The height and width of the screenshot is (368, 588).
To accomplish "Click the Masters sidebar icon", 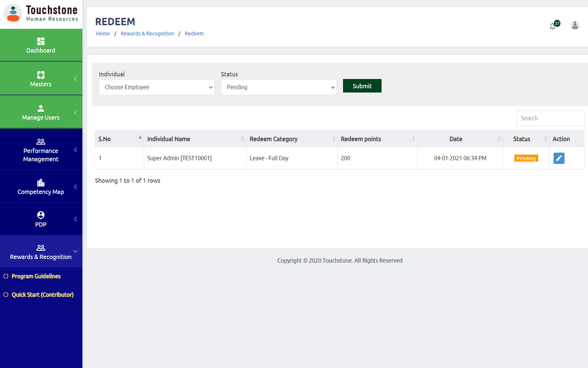I will coord(41,75).
